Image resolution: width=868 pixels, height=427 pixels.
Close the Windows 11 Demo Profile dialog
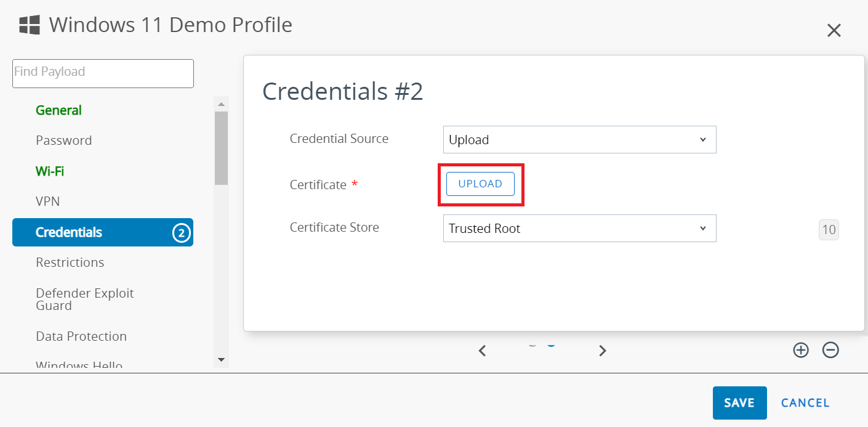tap(834, 30)
